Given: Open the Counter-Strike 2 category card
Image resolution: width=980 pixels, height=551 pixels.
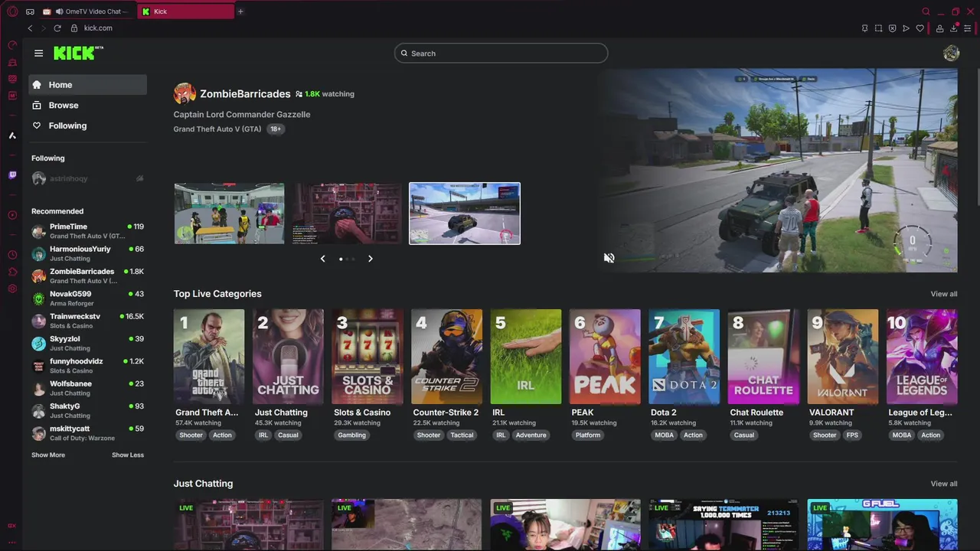Looking at the screenshot, I should [446, 357].
